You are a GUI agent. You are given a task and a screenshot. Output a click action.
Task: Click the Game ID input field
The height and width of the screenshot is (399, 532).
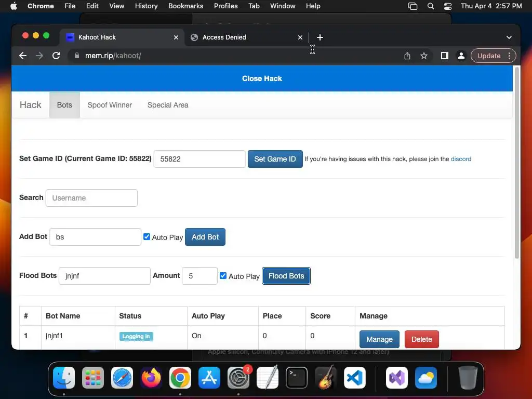[x=199, y=159]
